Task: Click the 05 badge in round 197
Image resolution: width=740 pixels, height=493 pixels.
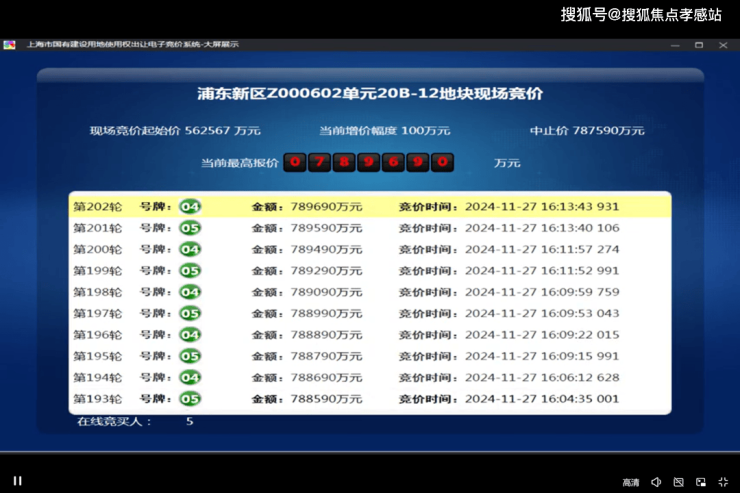Action: [190, 314]
